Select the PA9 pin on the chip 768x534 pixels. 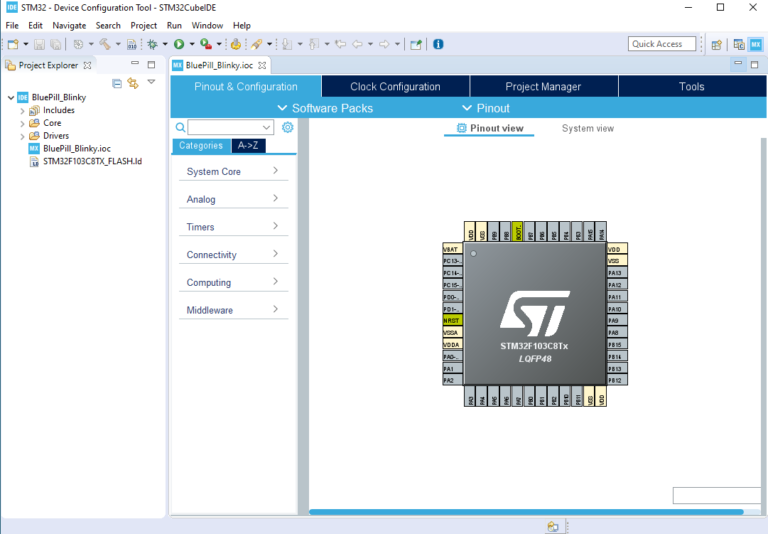(617, 320)
